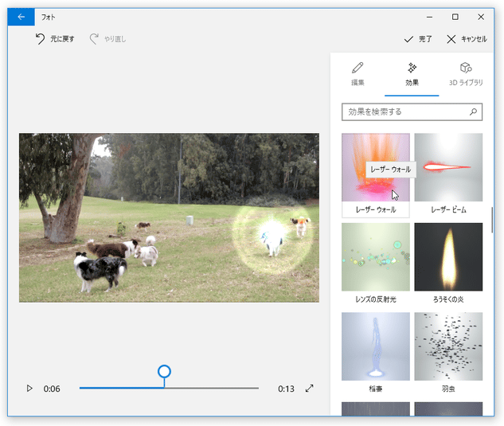Click the search magnifier icon
504x426 pixels.
473,112
